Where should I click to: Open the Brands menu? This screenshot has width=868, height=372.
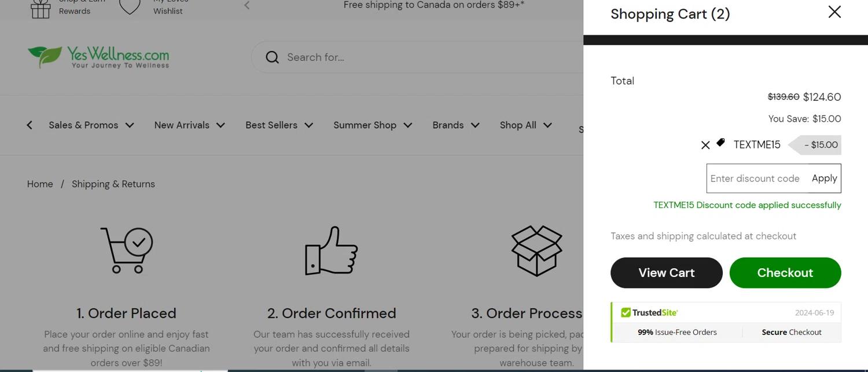coord(456,125)
